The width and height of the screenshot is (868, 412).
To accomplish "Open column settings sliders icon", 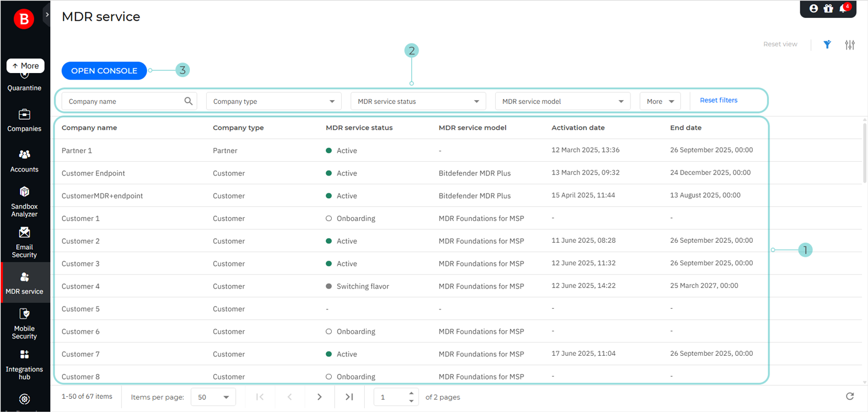I will tap(849, 45).
